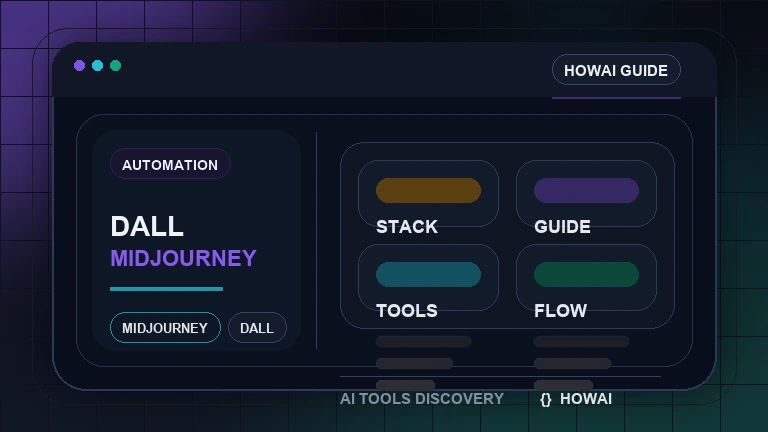Select the MIDJOURNEY chip button

click(165, 328)
